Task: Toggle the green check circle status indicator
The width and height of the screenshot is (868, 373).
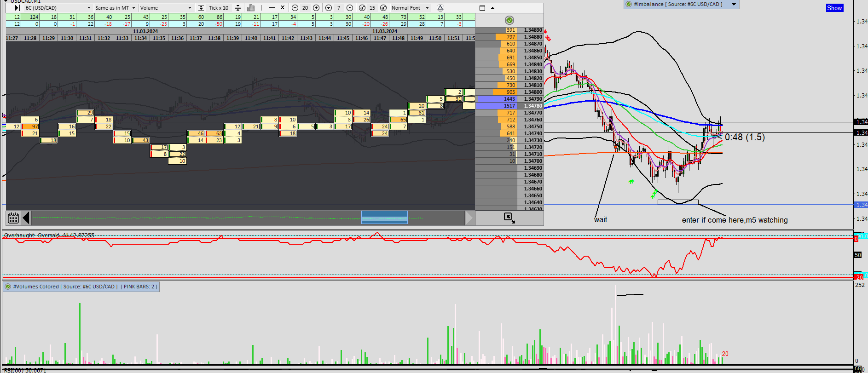Action: (x=509, y=20)
